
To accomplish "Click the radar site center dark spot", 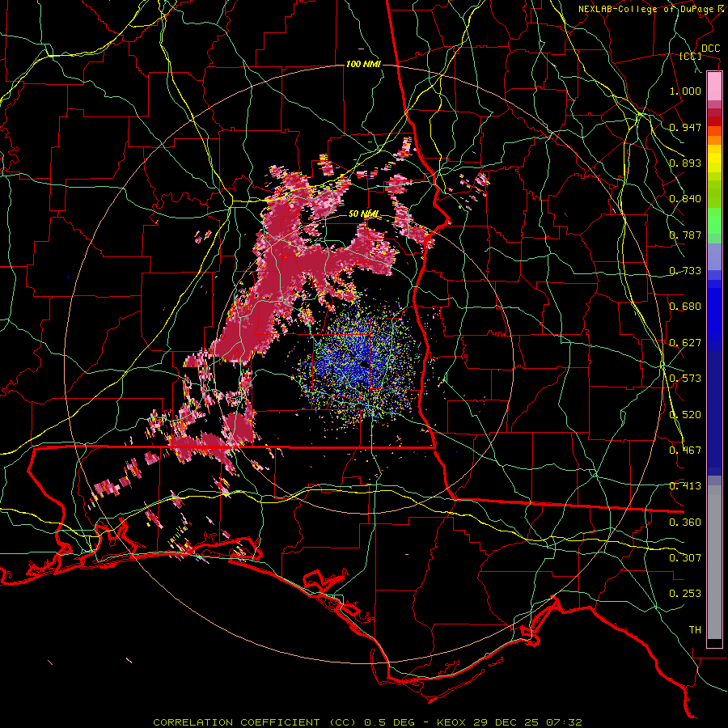I will click(365, 365).
